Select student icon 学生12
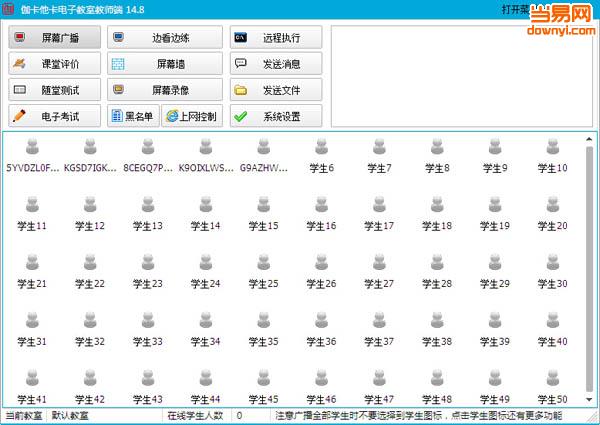 pos(90,205)
